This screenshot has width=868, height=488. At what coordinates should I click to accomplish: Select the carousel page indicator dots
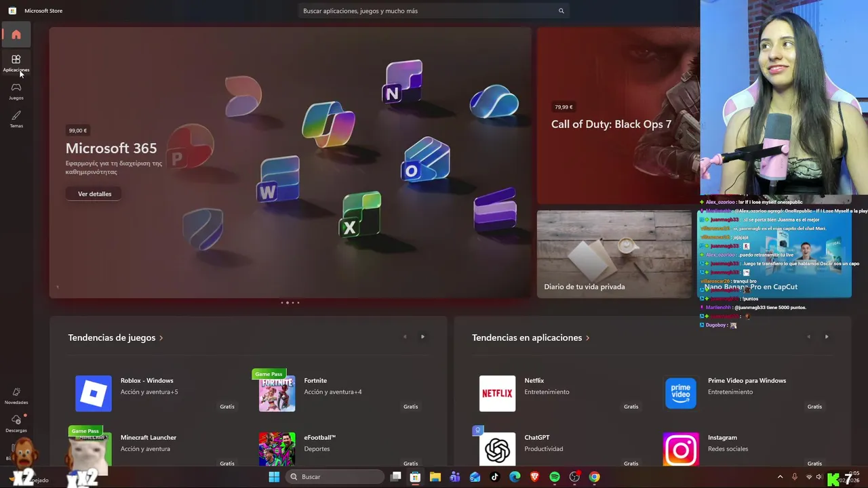tap(290, 302)
